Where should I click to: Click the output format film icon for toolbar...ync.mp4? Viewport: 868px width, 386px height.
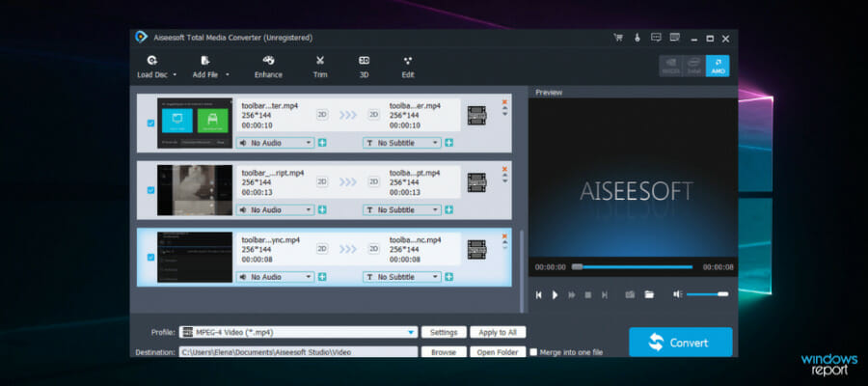click(476, 250)
